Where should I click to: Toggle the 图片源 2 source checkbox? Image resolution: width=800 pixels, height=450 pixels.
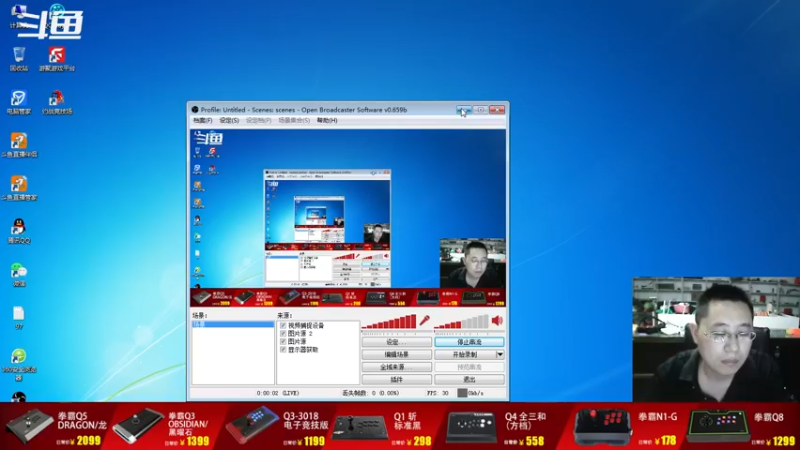283,333
